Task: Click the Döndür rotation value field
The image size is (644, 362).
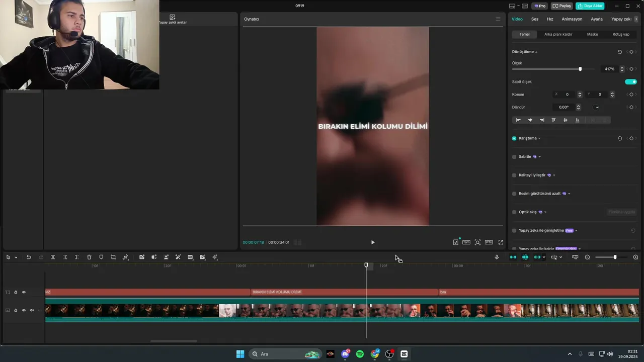Action: click(564, 107)
